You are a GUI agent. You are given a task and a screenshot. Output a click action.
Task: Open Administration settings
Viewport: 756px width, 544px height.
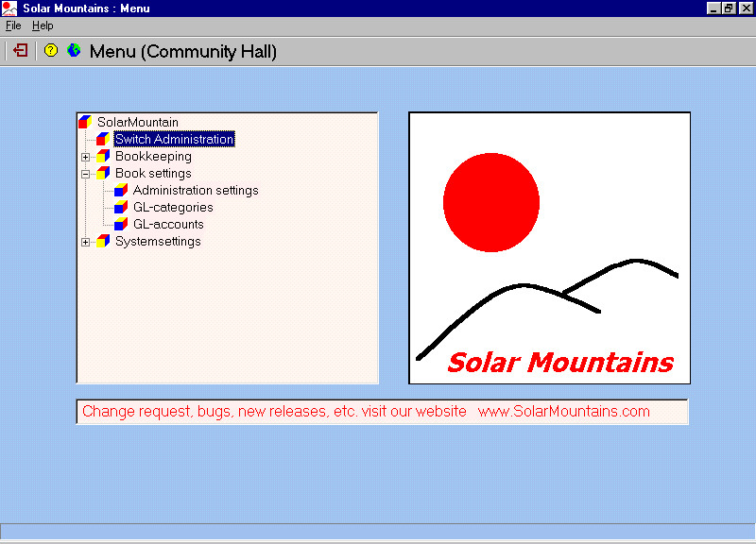point(196,190)
